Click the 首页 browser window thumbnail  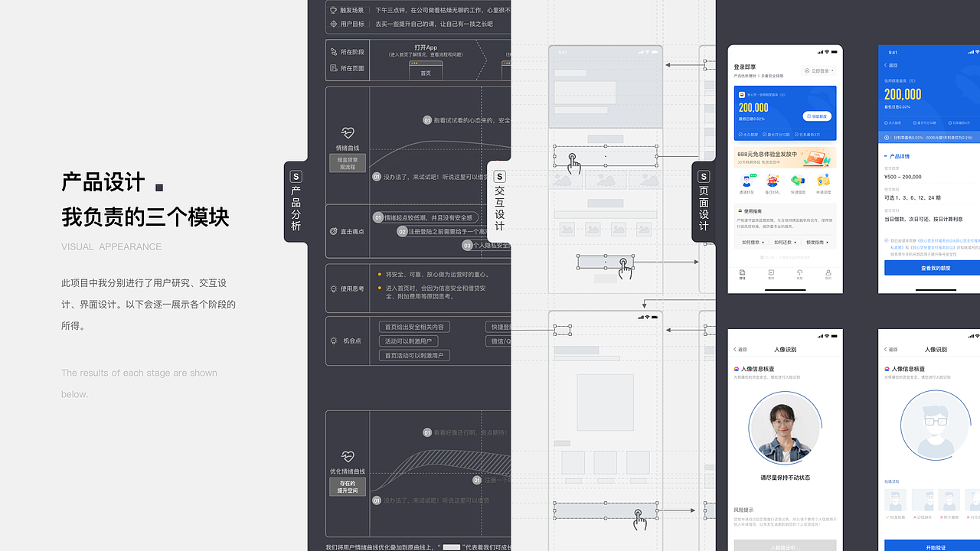coord(426,70)
